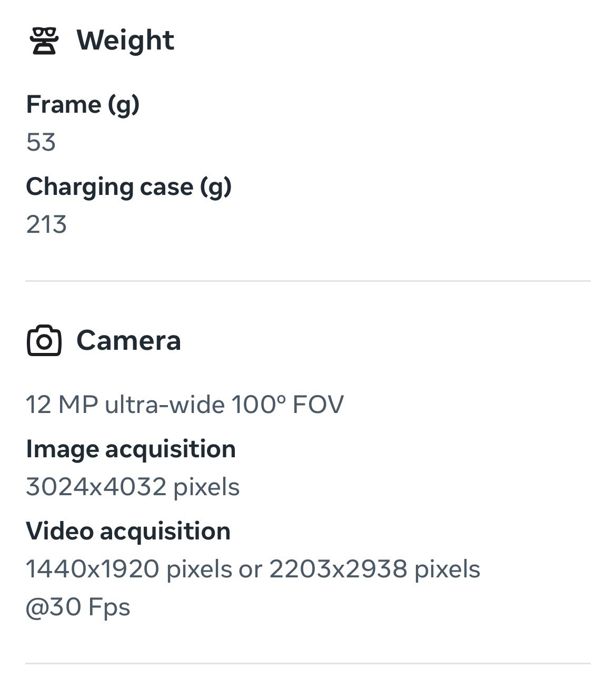Click the word 'or' between video resolutions
This screenshot has height=688, width=616.
point(251,569)
